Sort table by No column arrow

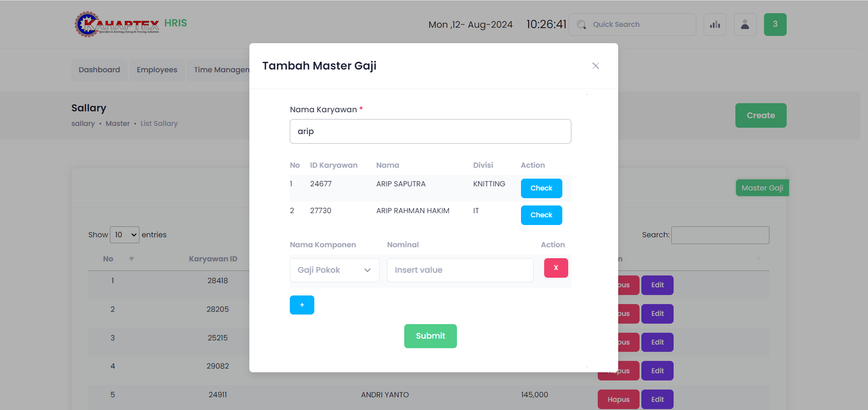tap(131, 259)
